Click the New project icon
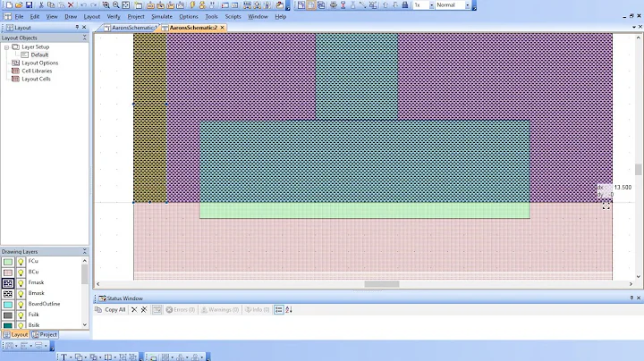Viewport: 644px width, 361px height. tap(9, 5)
